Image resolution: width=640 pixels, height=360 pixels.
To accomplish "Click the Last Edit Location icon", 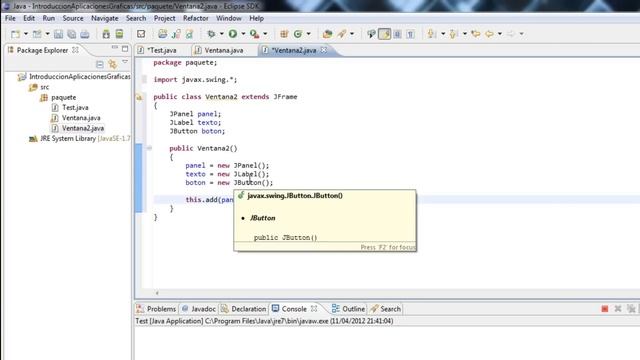I will pyautogui.click(x=476, y=34).
